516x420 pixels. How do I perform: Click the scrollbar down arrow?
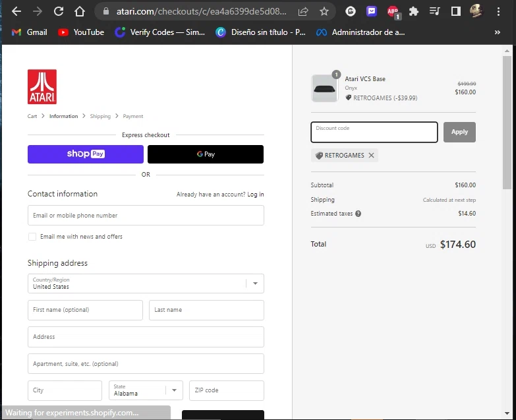507,413
